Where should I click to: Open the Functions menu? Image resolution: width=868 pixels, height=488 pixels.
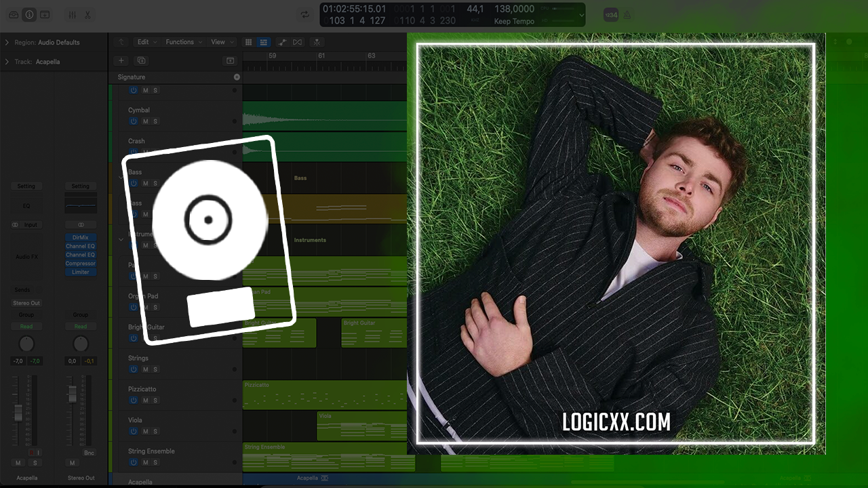tap(182, 42)
